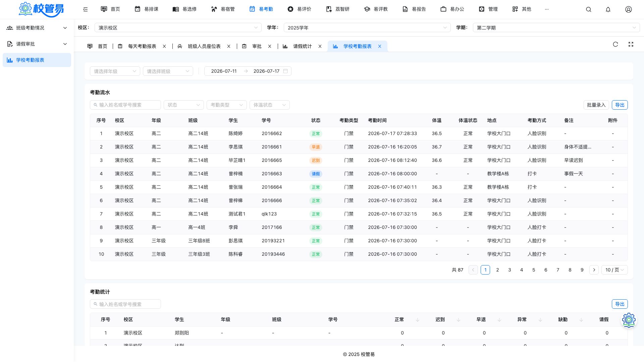Toggle fullscreen mode icon
Screen dimensions: 644x362
coord(631,44)
